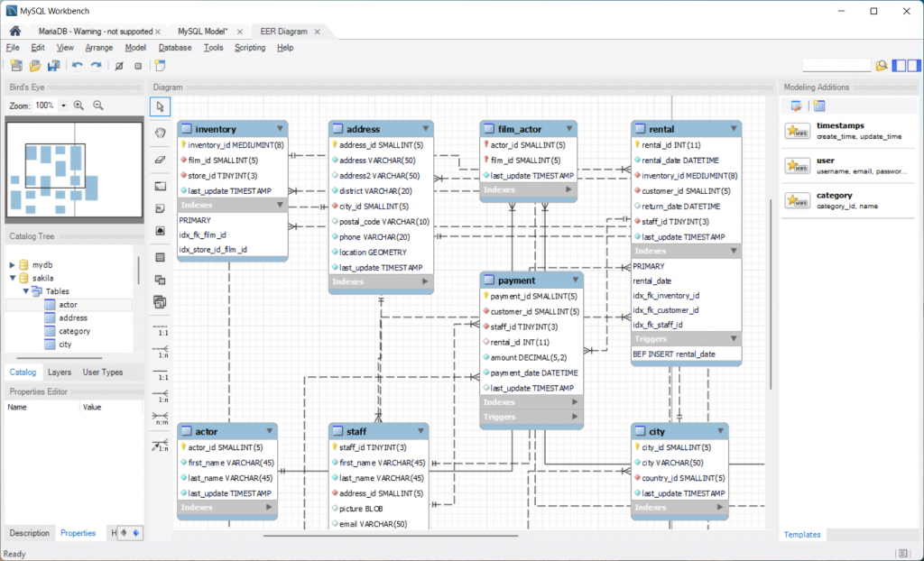Open the Model menu
Screen dimensions: 924x561
[135, 48]
